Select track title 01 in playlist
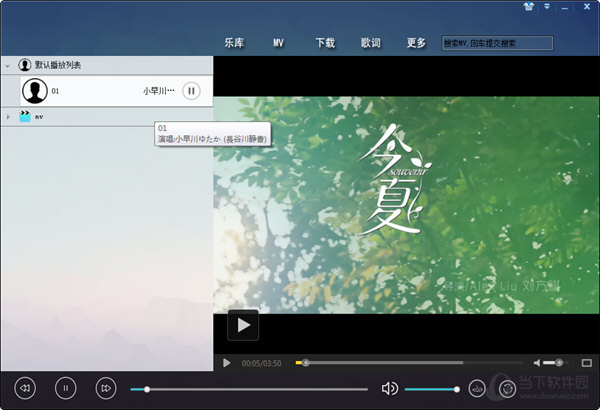This screenshot has height=410, width=600. pyautogui.click(x=55, y=91)
